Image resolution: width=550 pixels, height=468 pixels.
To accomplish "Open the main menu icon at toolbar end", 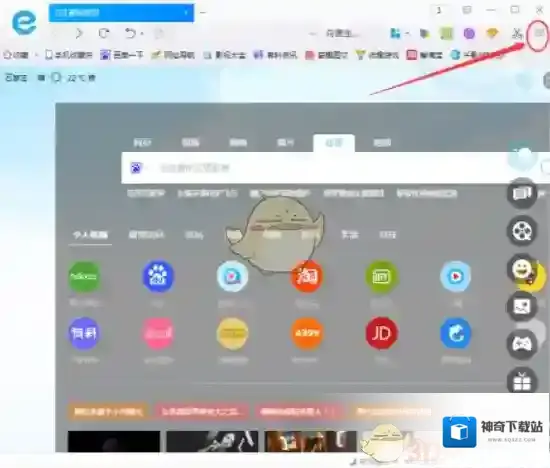I will tap(539, 34).
